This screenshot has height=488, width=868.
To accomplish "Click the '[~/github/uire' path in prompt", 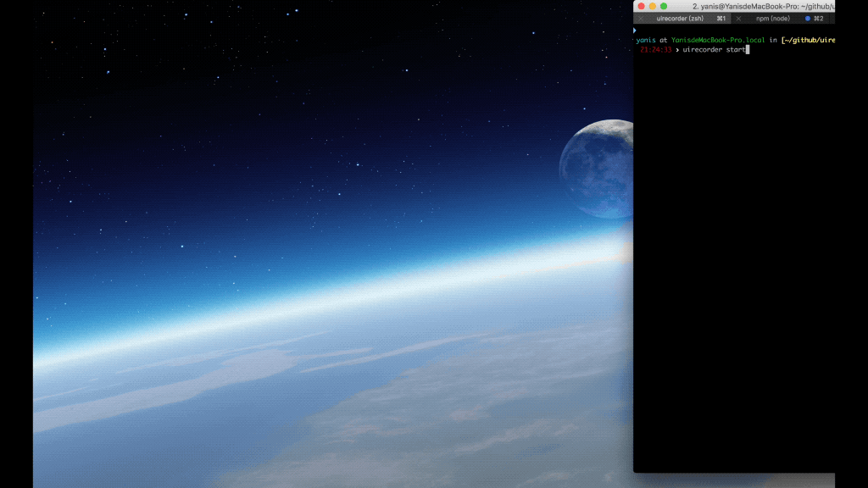I will pos(808,40).
